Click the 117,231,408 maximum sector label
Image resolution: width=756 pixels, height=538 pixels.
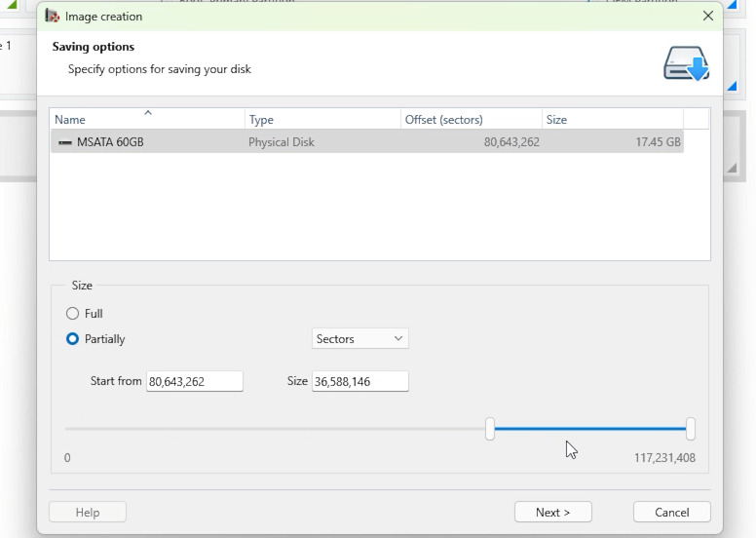click(664, 458)
